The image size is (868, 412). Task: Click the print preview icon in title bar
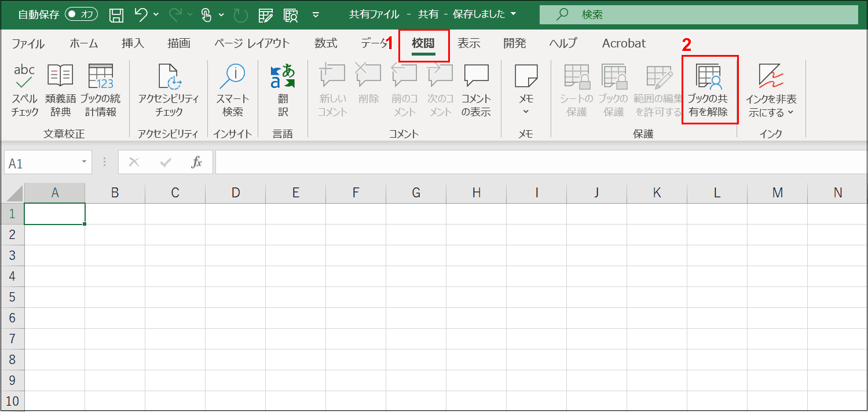pyautogui.click(x=291, y=14)
